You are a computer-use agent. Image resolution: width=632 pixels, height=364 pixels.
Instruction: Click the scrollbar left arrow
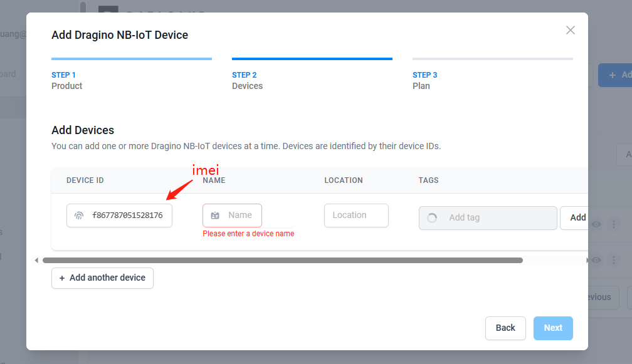click(36, 261)
